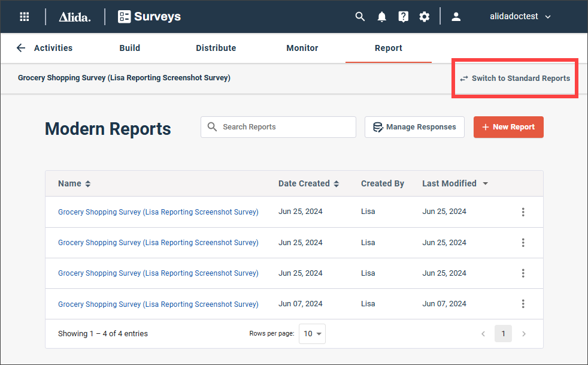The height and width of the screenshot is (365, 588).
Task: Click the Manage Responses button
Action: pyautogui.click(x=414, y=127)
